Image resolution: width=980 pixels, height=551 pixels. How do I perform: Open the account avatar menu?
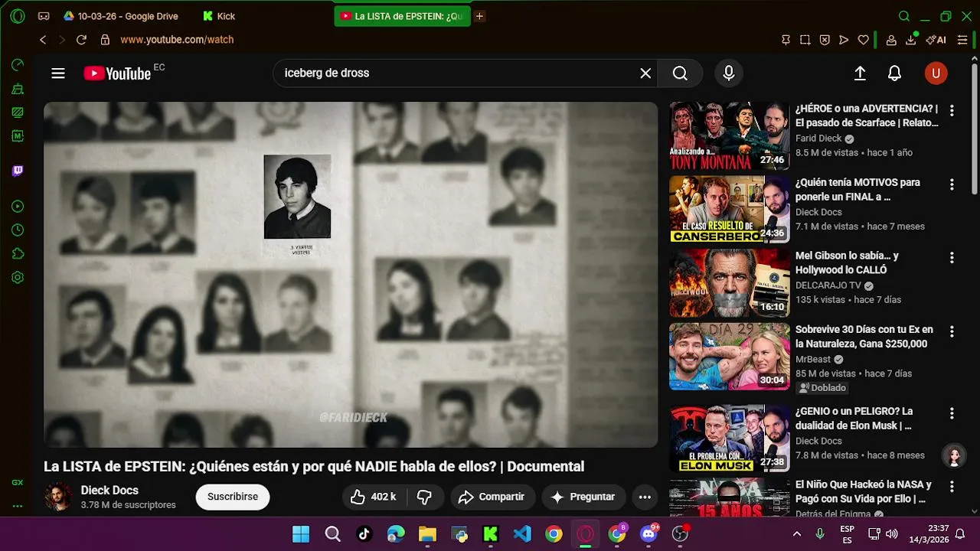click(936, 73)
